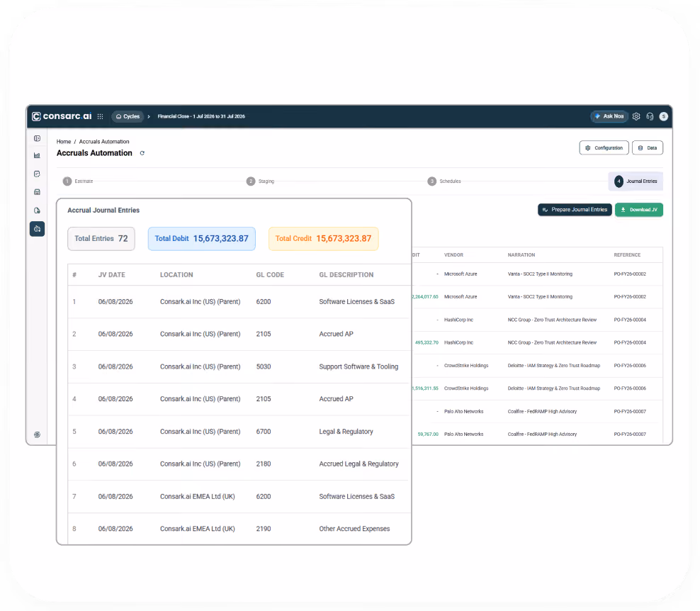This screenshot has height=611, width=700.
Task: Open the settings gear icon
Action: pos(636,116)
